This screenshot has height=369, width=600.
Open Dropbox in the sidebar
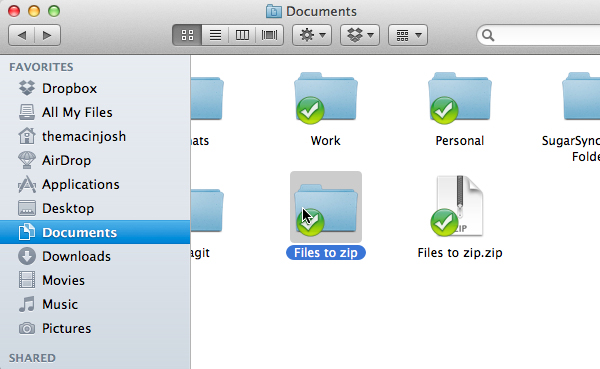pyautogui.click(x=95, y=88)
